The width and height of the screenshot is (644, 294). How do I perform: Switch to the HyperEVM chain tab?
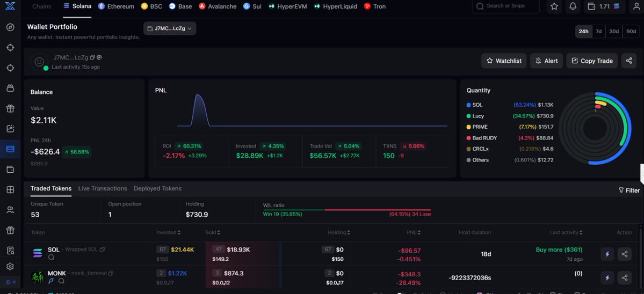point(286,6)
